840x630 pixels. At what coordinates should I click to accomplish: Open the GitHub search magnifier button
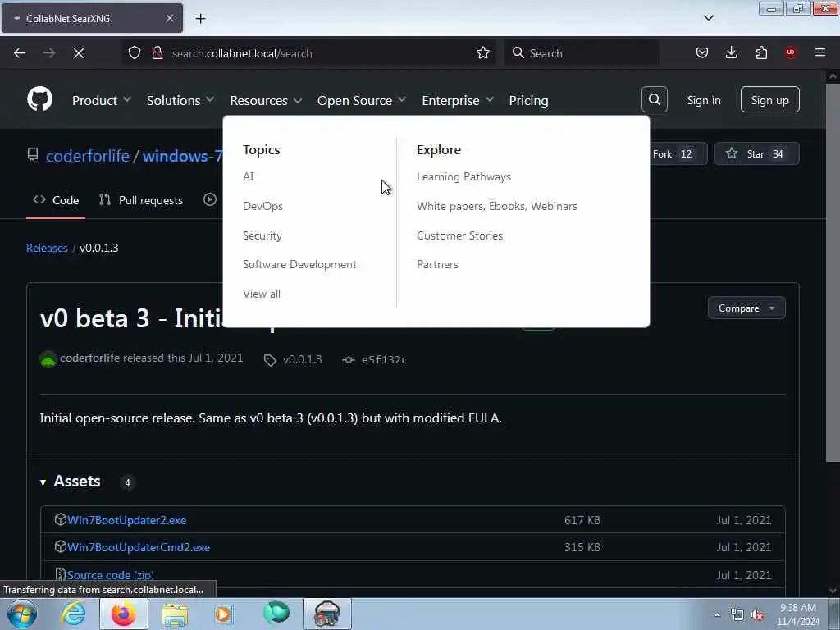[x=654, y=99]
